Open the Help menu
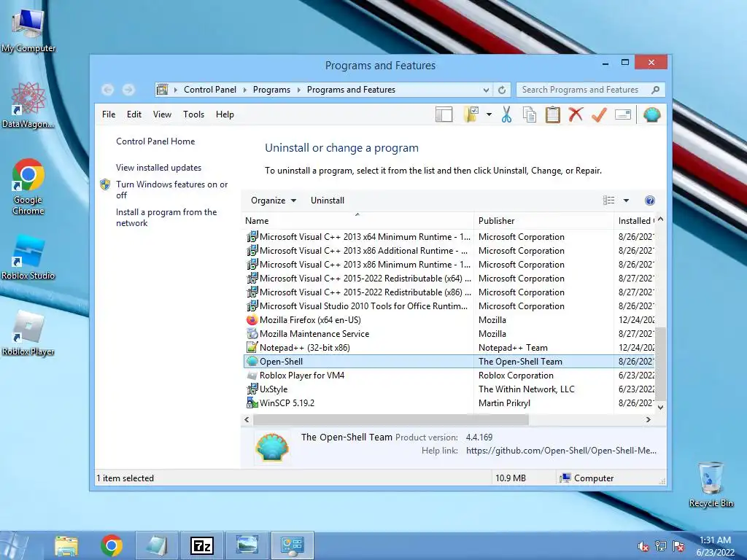Image resolution: width=747 pixels, height=560 pixels. (225, 114)
